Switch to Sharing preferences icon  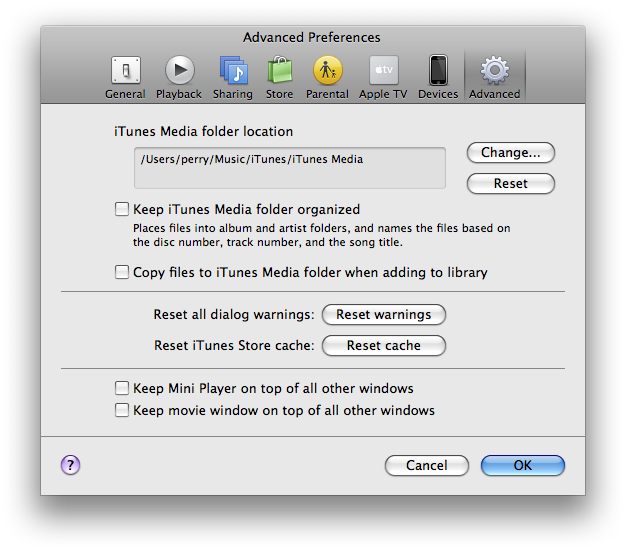[234, 70]
